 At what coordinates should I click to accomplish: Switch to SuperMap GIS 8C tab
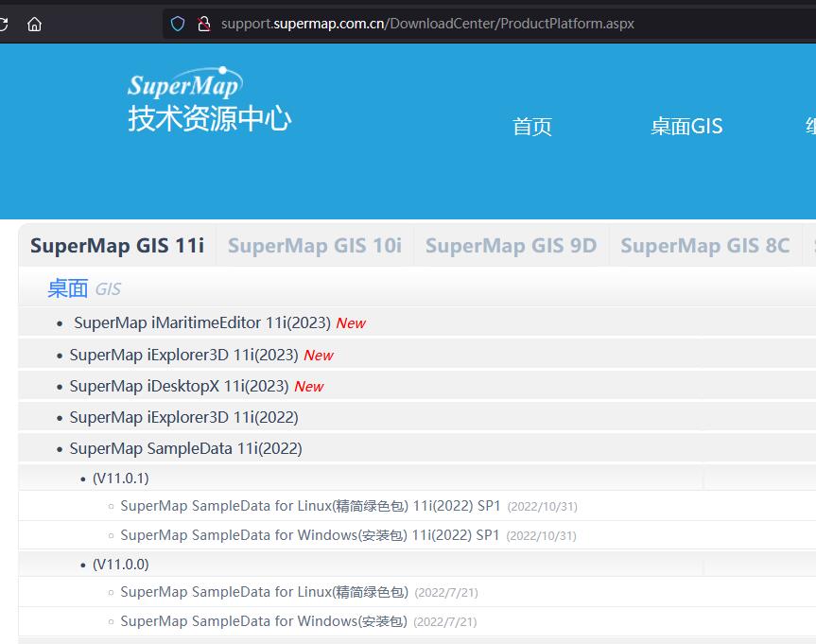coord(705,246)
